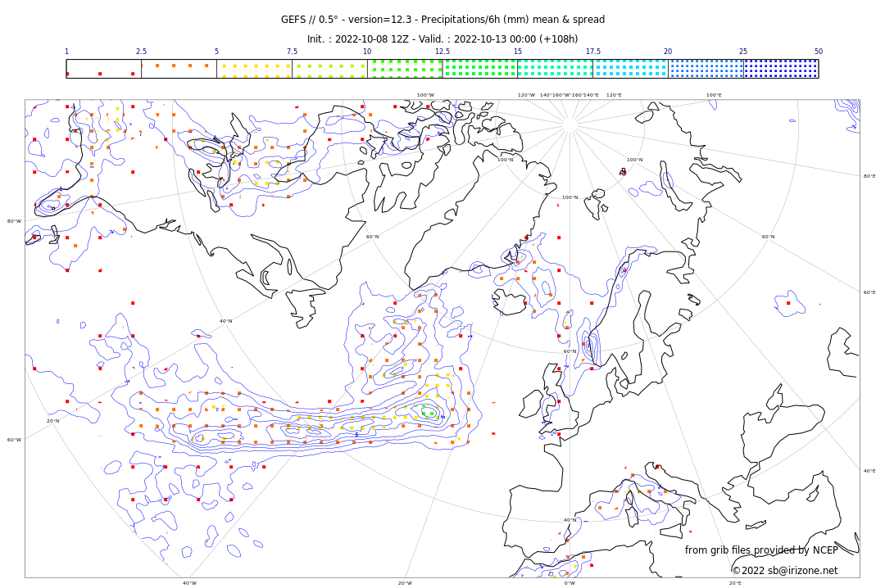Click the ©2022 sb@irizone.net copyright text
885x588 pixels.
(x=785, y=571)
